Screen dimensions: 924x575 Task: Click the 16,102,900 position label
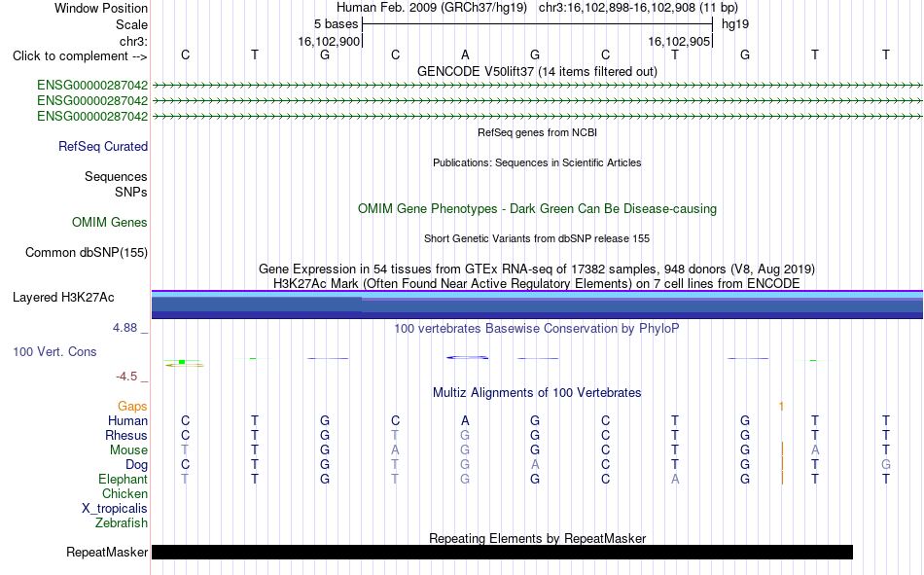[329, 41]
